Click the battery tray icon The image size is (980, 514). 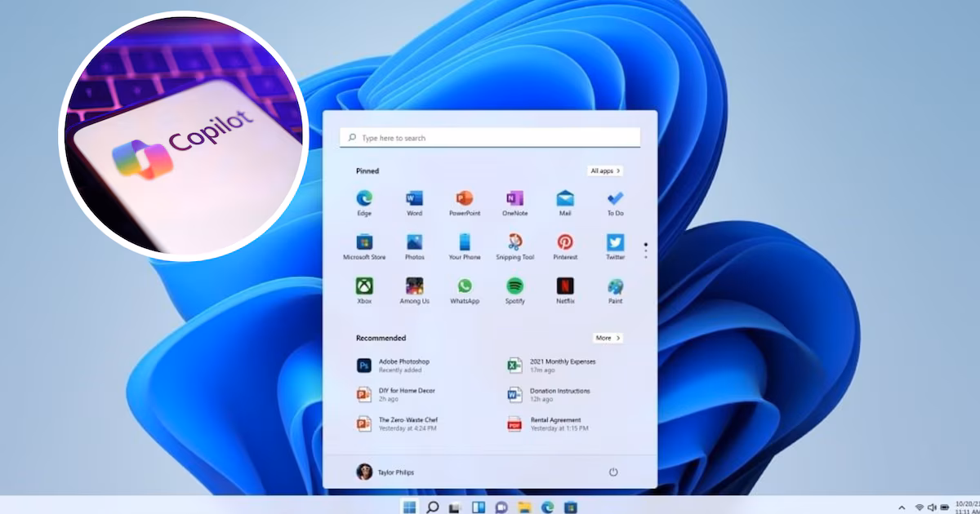pyautogui.click(x=943, y=507)
